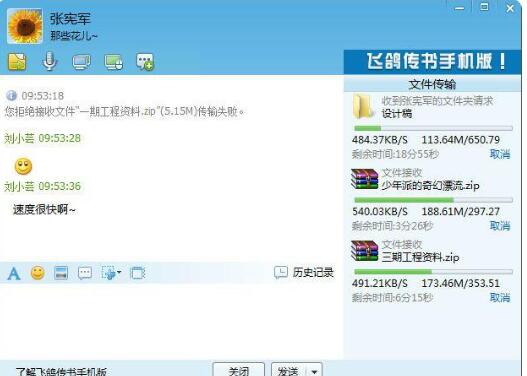Open the emoji smiley picker
The width and height of the screenshot is (527, 376).
click(38, 273)
